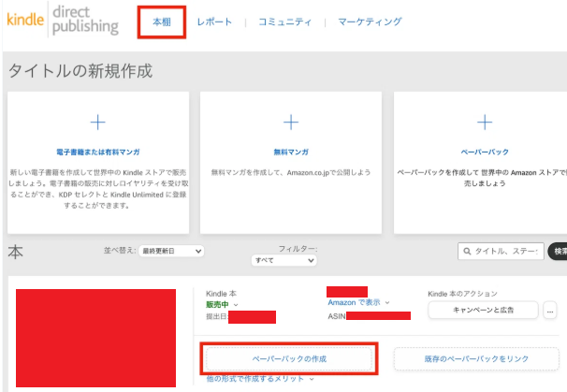Open the マーケティング tab
The height and width of the screenshot is (392, 567).
pos(370,22)
